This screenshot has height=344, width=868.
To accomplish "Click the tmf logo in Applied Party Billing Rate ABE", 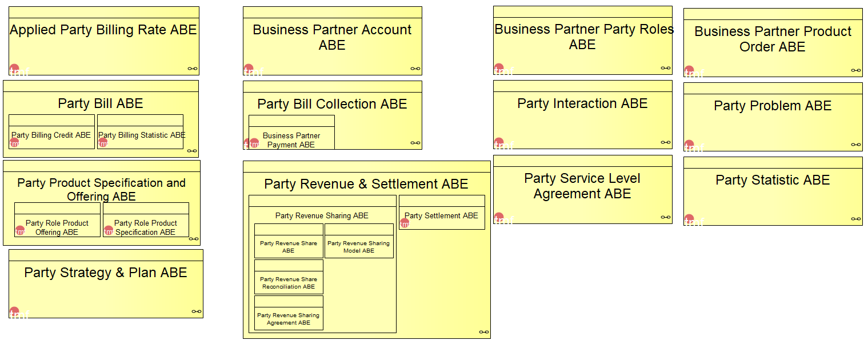I will pos(14,69).
